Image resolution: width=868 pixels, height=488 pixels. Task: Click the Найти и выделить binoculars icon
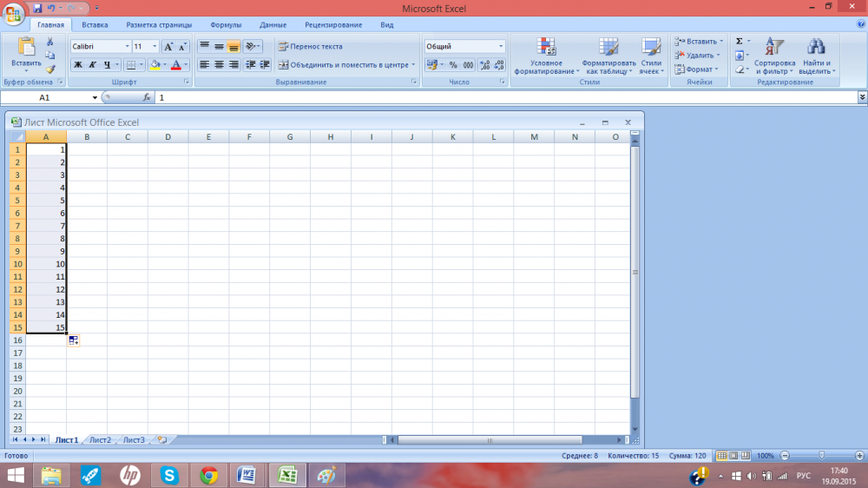(815, 56)
